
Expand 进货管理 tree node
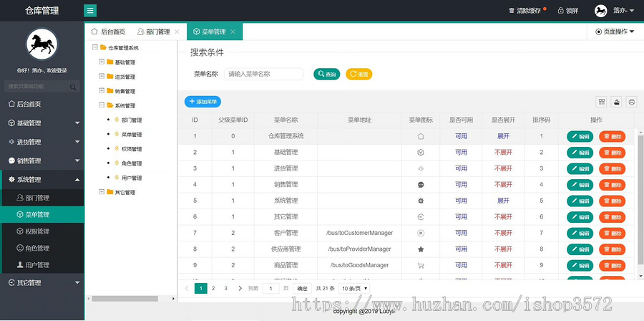point(102,76)
